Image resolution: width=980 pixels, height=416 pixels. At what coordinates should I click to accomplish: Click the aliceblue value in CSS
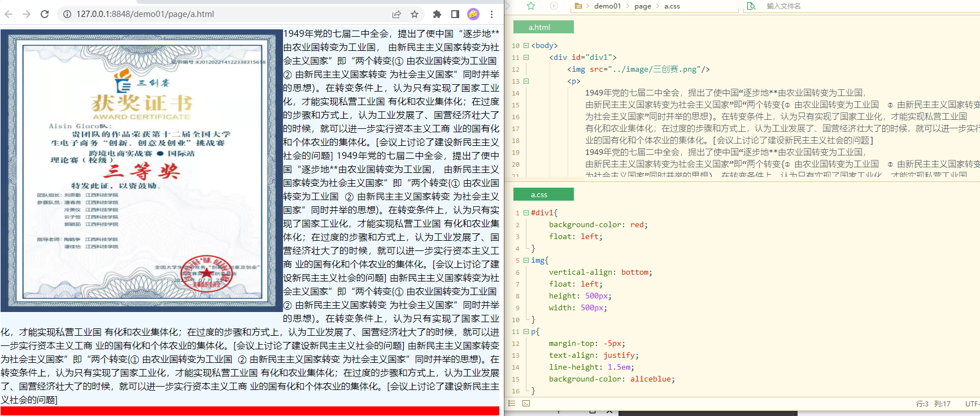650,379
